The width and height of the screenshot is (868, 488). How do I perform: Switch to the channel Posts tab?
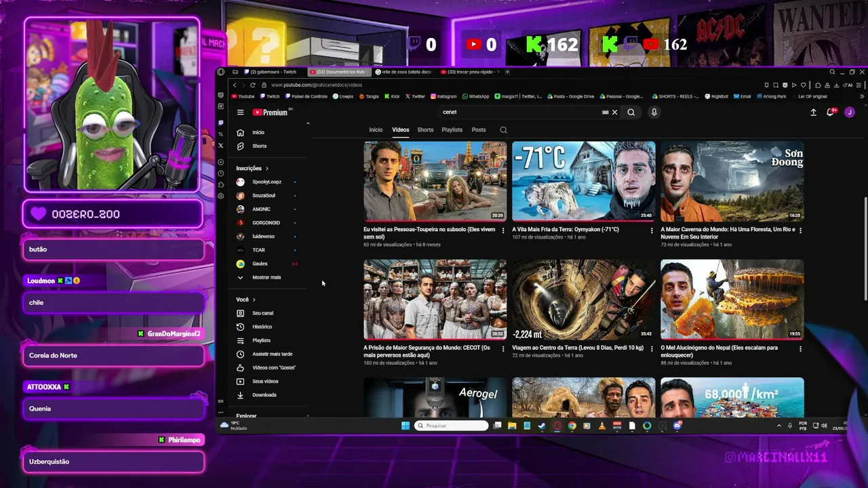pos(479,130)
